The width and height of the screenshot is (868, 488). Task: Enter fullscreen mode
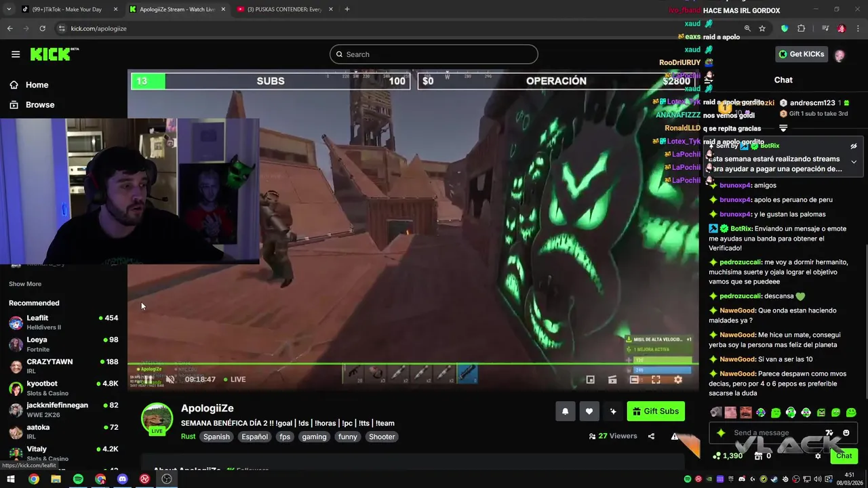tap(656, 380)
